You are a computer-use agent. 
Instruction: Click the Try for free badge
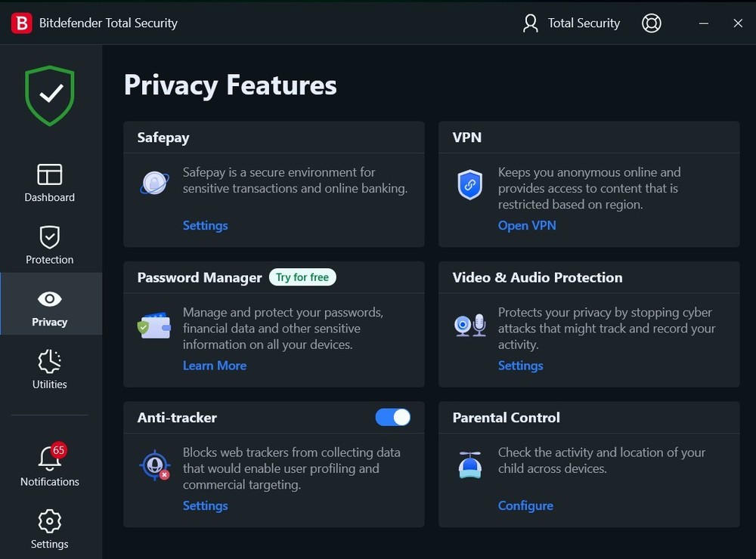[302, 277]
